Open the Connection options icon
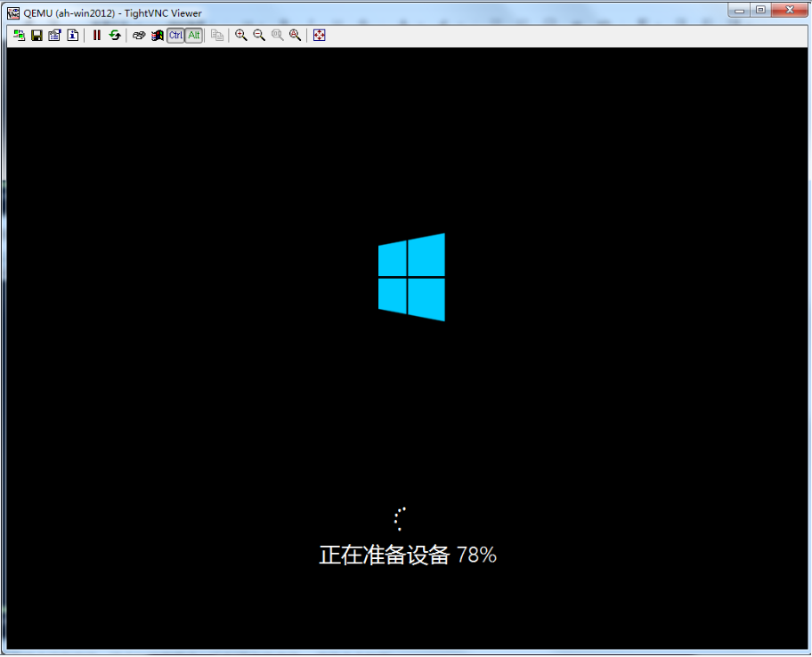Screen dimensions: 812x657 click(54, 36)
